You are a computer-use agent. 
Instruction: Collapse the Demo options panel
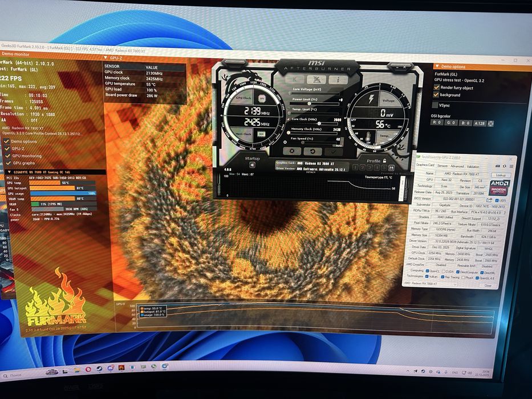click(437, 66)
